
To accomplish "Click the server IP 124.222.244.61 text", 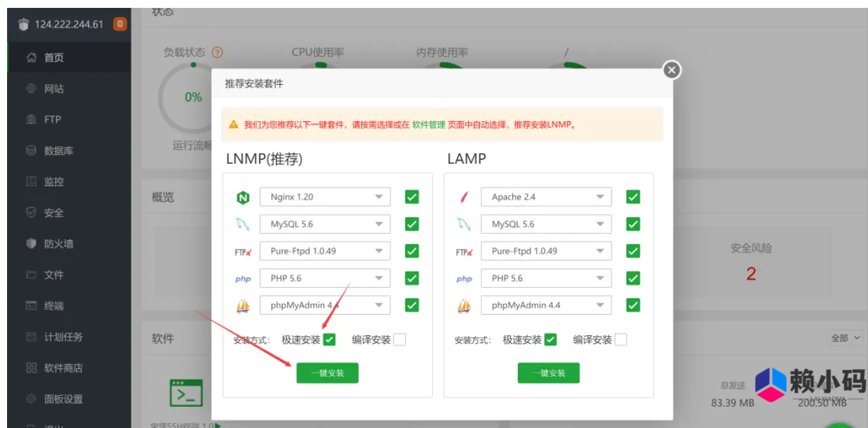I will pyautogui.click(x=68, y=24).
